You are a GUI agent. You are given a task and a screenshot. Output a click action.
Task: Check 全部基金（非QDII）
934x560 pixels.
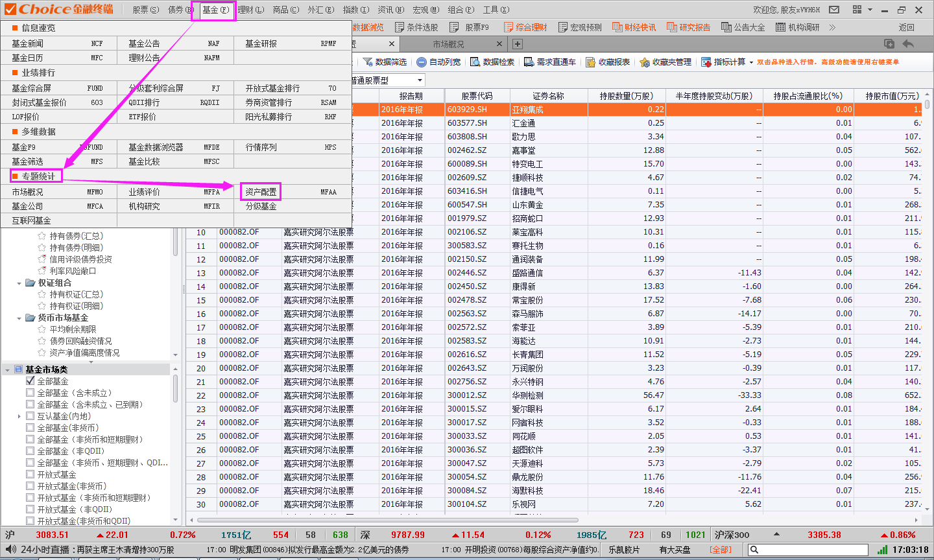[x=30, y=451]
